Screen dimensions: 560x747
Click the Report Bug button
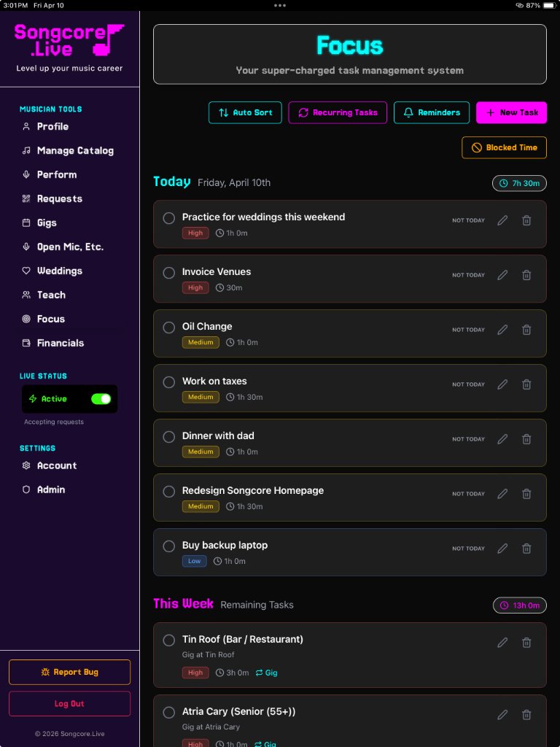point(69,672)
